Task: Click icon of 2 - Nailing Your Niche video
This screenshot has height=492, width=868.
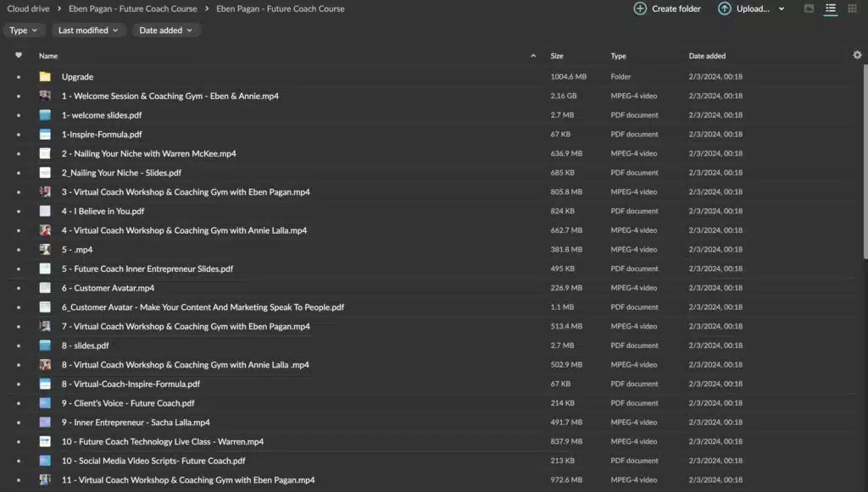Action: pyautogui.click(x=45, y=153)
